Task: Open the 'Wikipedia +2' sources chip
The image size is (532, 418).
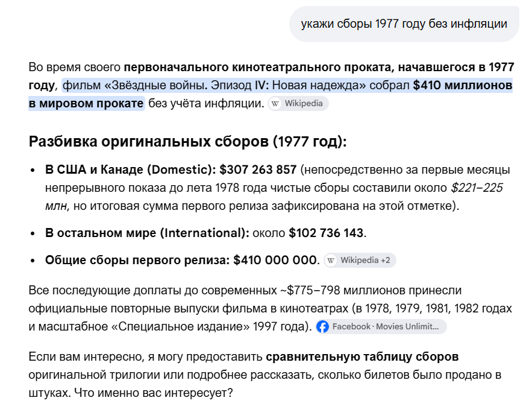Action: click(360, 261)
